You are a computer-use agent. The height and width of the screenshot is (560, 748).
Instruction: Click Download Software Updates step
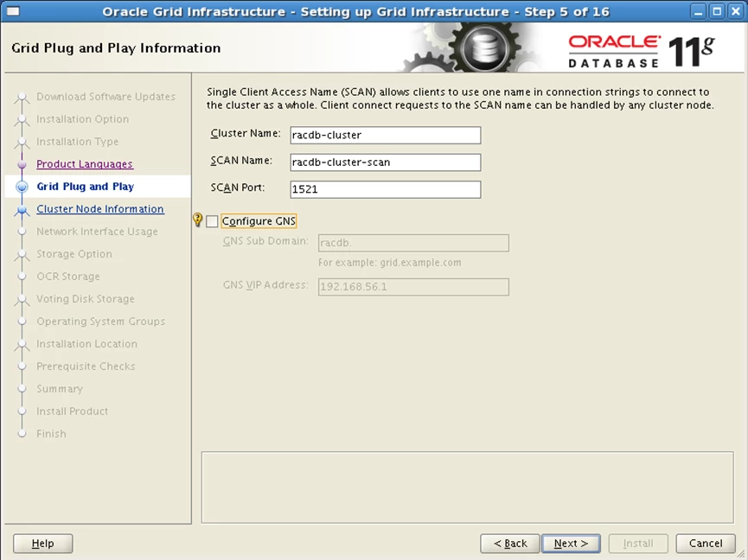[x=105, y=97]
